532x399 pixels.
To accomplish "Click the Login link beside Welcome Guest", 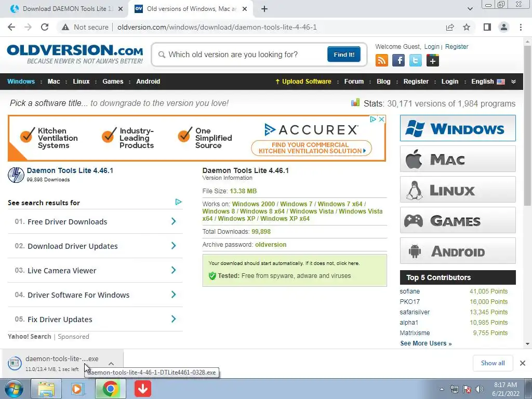I will (x=432, y=46).
